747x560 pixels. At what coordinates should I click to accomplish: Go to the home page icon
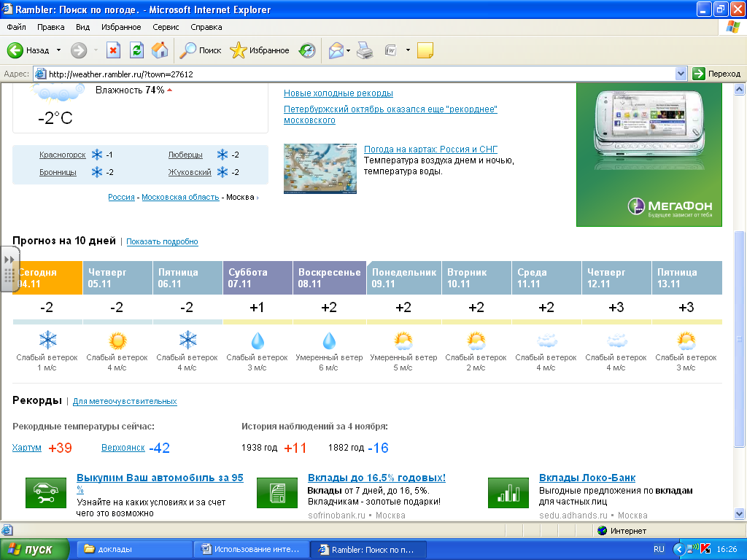point(160,50)
